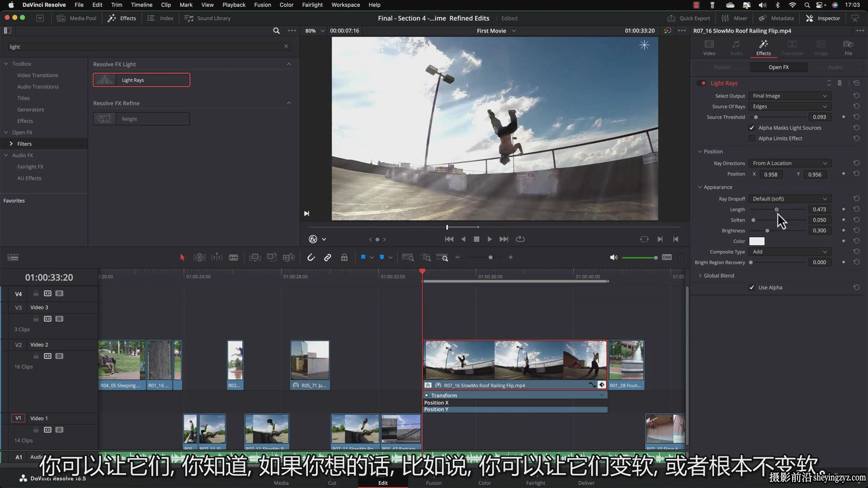
Task: Adjust the Soften slider
Action: [754, 220]
